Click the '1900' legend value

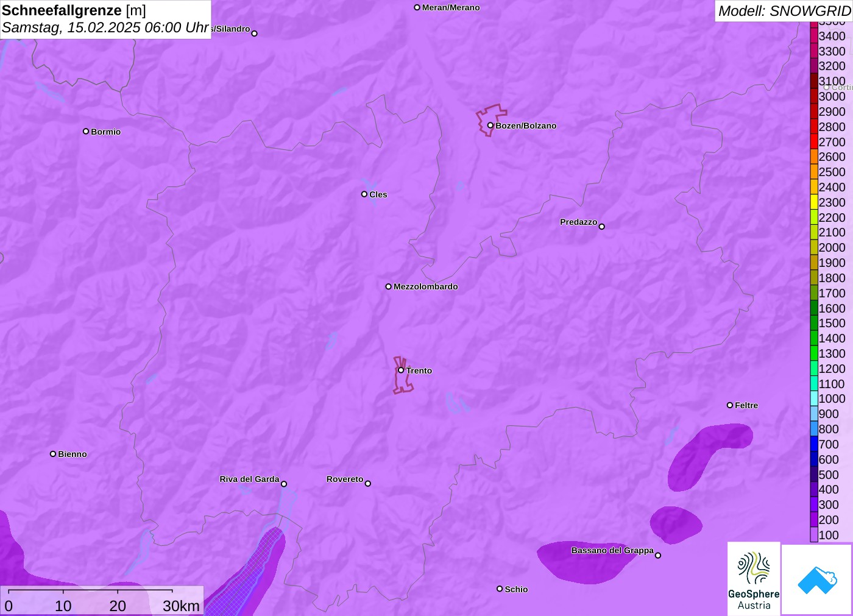click(x=832, y=263)
